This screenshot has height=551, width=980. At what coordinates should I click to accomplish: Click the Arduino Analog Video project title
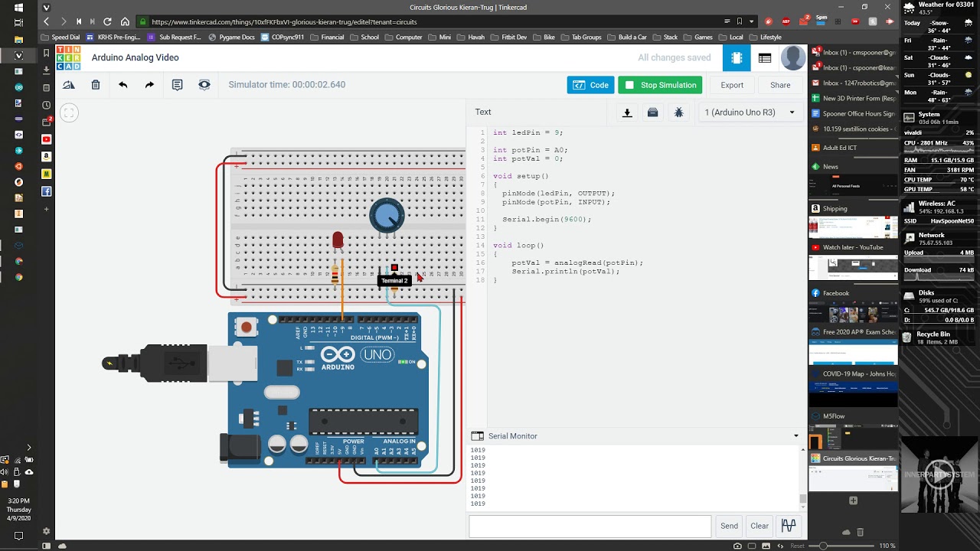136,57
